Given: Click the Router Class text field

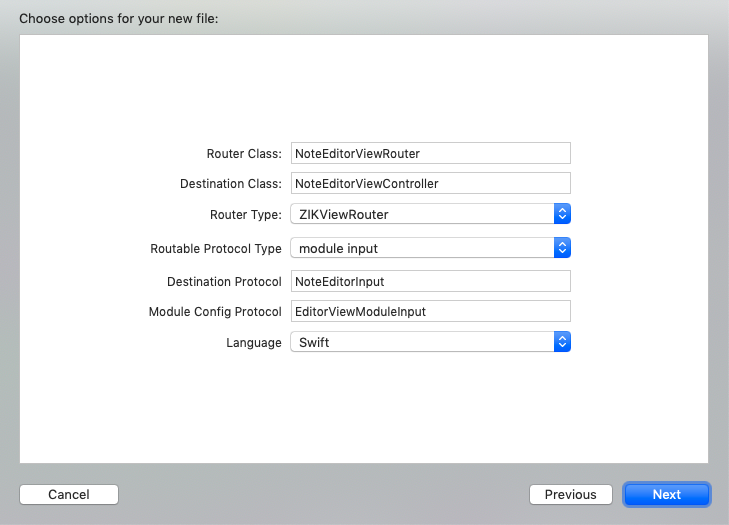Looking at the screenshot, I should tap(431, 153).
